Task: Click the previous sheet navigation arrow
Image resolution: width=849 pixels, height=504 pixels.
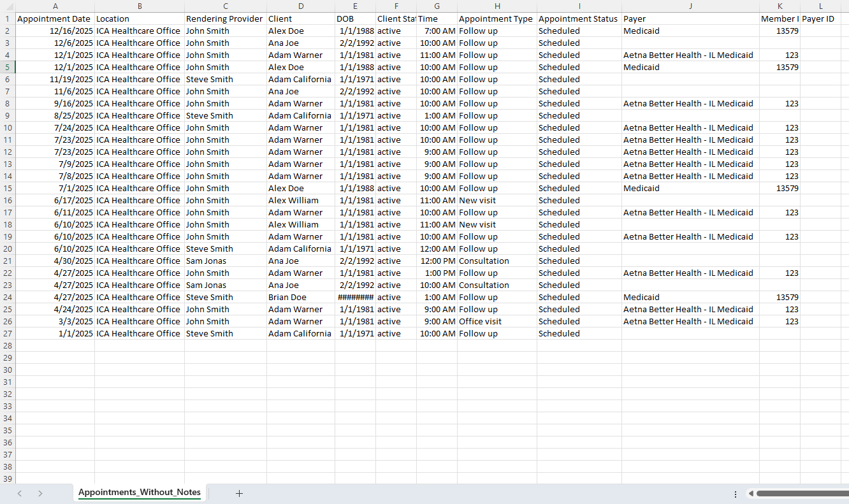Action: pos(20,493)
